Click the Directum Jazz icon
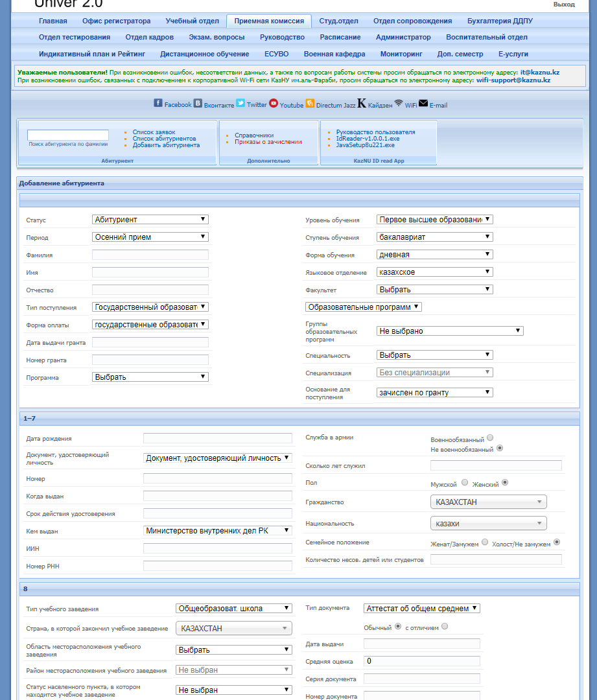The image size is (597, 700). click(x=310, y=103)
